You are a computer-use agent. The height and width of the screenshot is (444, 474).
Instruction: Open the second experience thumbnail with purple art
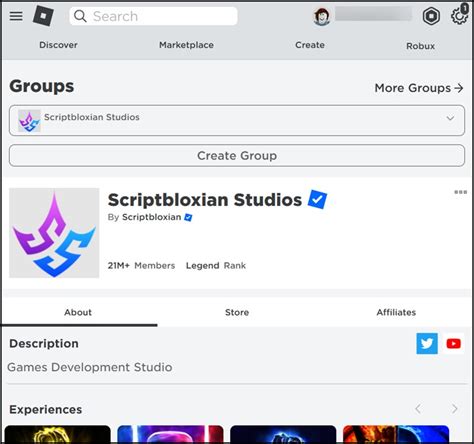point(170,434)
